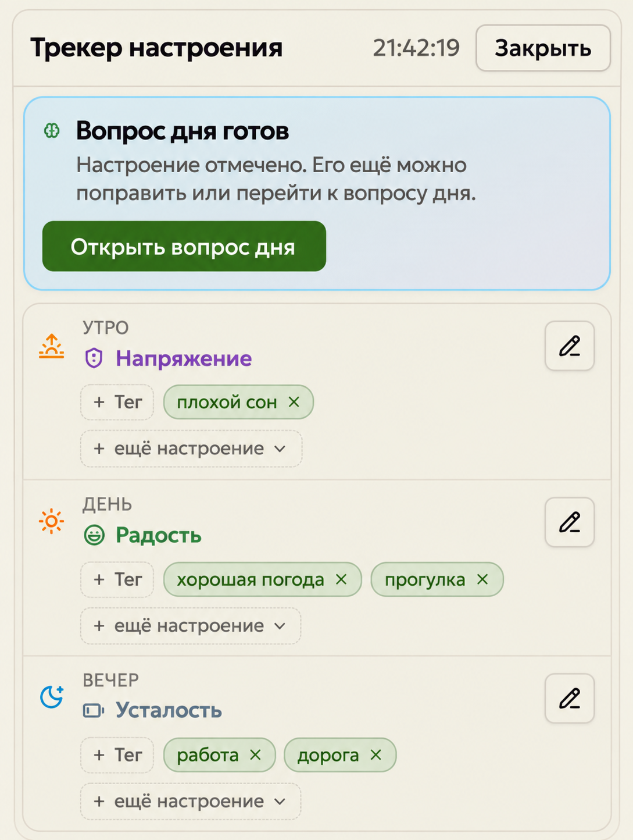Remove the прогулка tag
This screenshot has width=633, height=840.
482,579
